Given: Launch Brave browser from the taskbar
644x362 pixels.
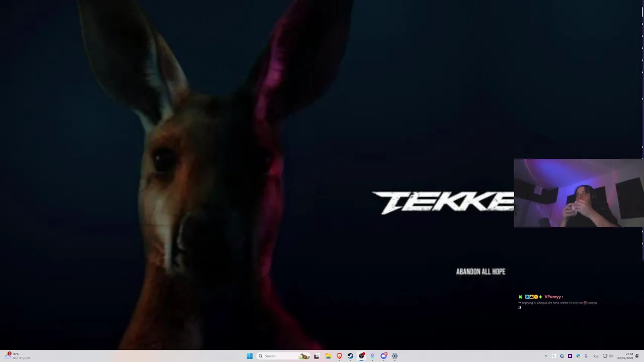Looking at the screenshot, I should click(339, 356).
